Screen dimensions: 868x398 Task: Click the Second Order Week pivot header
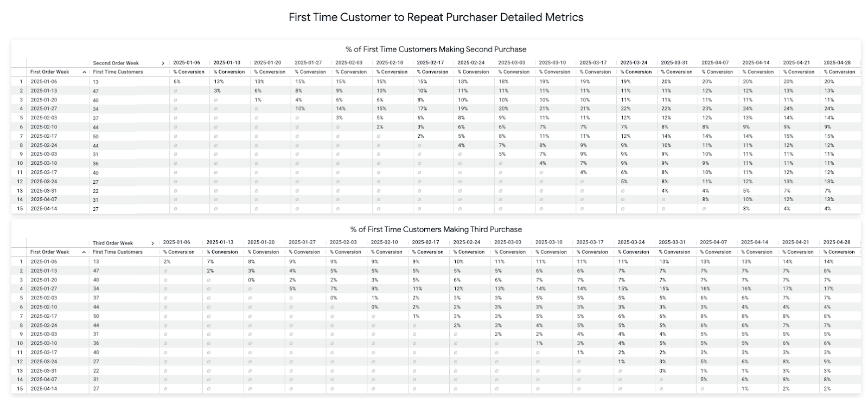pyautogui.click(x=116, y=63)
